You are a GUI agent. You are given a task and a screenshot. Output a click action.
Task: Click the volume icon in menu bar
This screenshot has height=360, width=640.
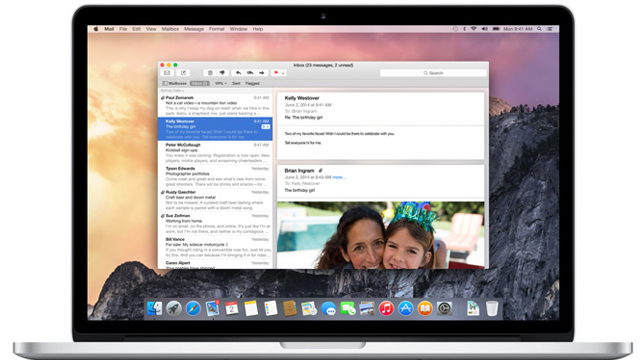(x=484, y=29)
